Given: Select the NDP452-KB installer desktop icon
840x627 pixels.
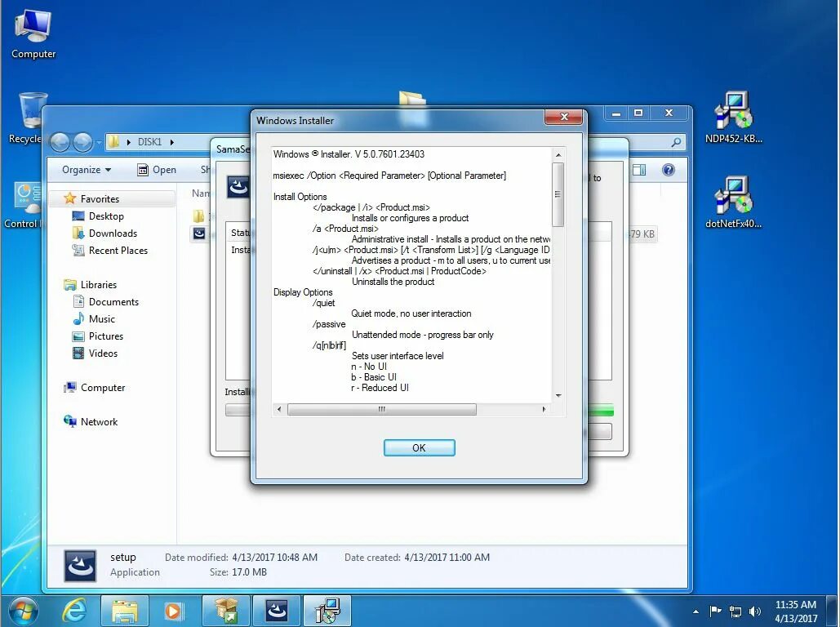Looking at the screenshot, I should pos(733,118).
